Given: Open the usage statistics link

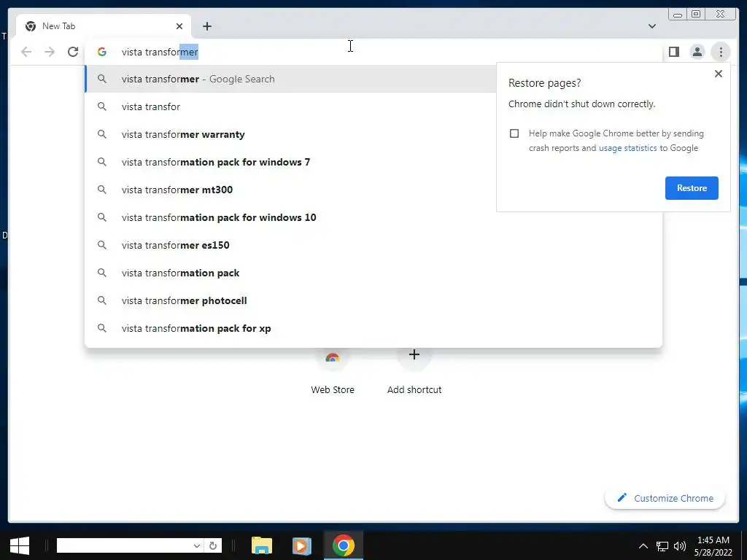Looking at the screenshot, I should pos(627,148).
